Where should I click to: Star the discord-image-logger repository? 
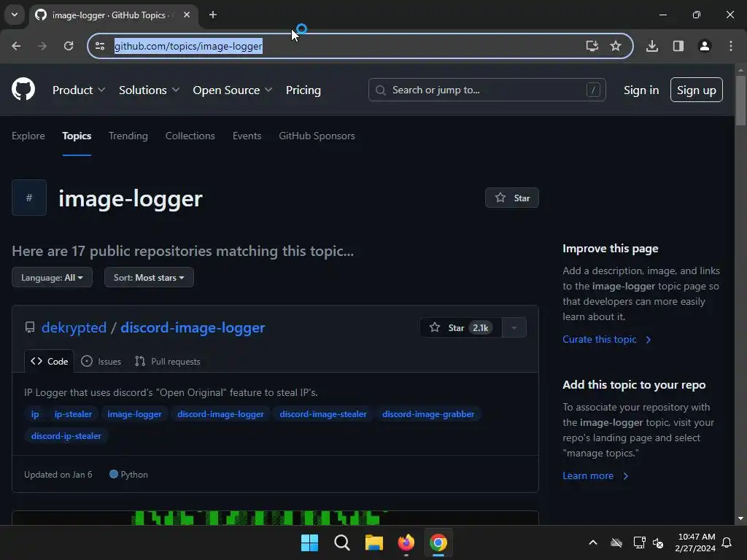click(461, 327)
